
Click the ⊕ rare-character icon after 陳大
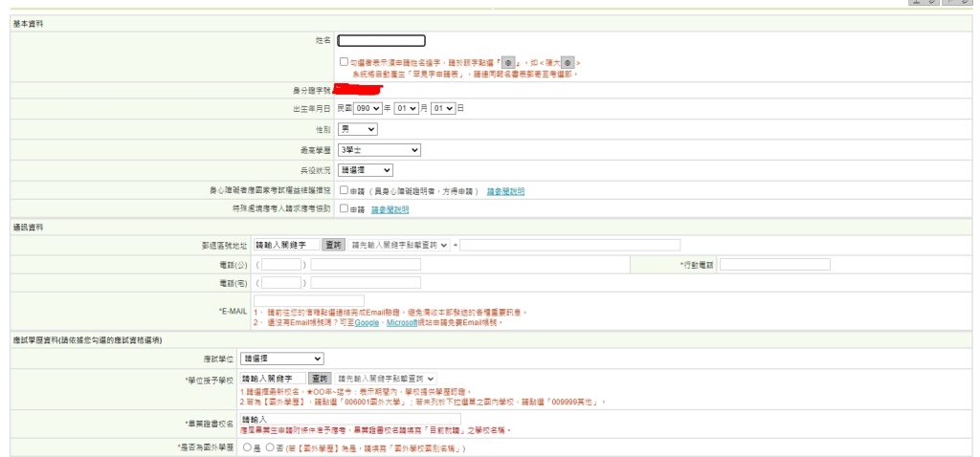pyautogui.click(x=567, y=62)
